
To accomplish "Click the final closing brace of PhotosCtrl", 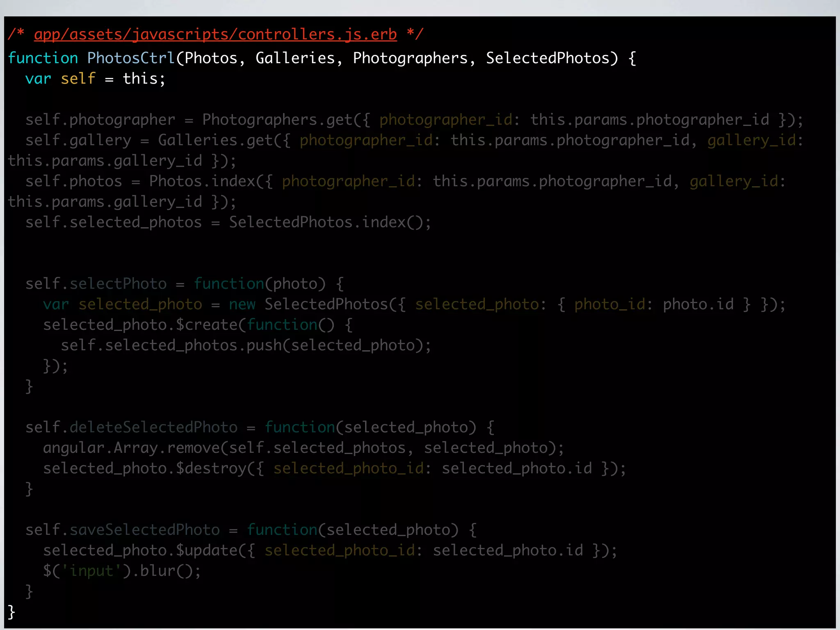I will 11,612.
